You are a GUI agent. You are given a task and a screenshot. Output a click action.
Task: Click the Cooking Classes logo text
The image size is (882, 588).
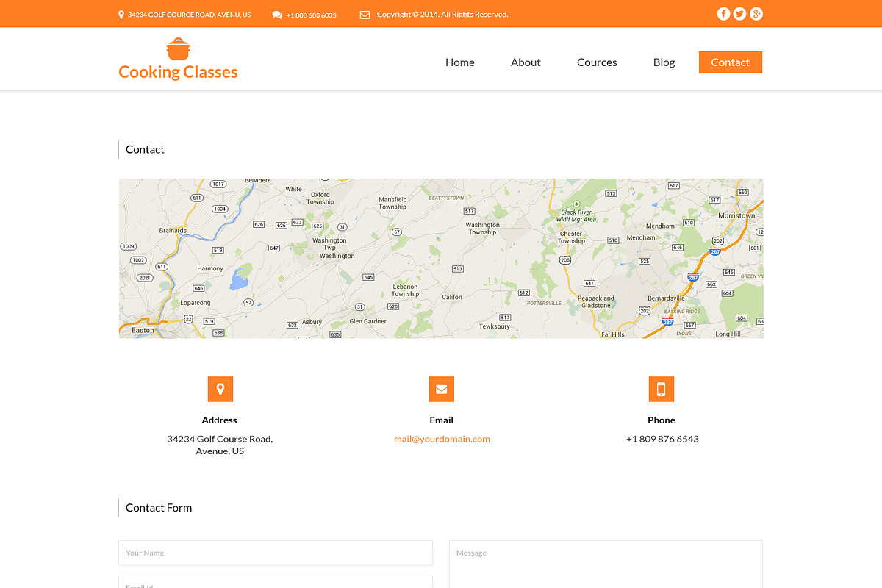tap(178, 72)
